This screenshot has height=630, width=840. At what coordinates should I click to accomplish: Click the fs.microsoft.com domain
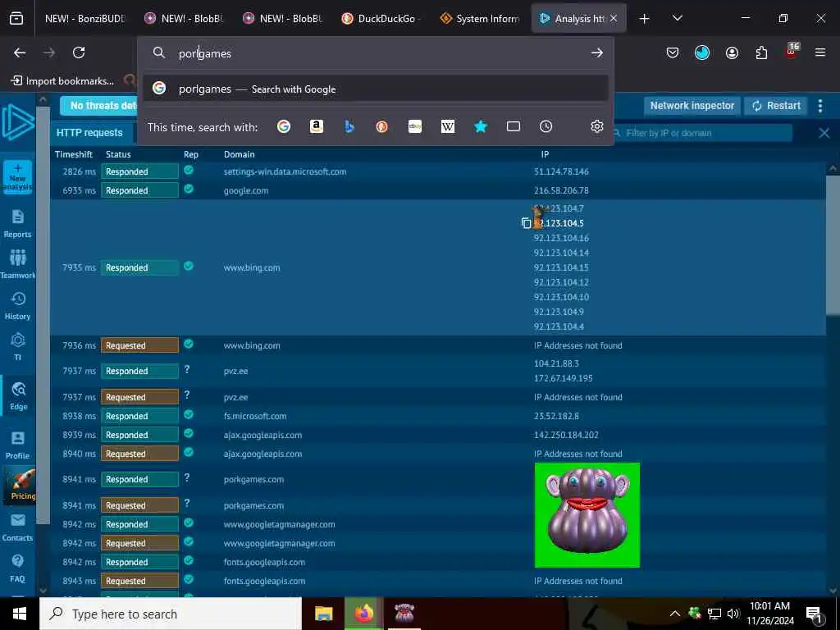[x=255, y=416]
